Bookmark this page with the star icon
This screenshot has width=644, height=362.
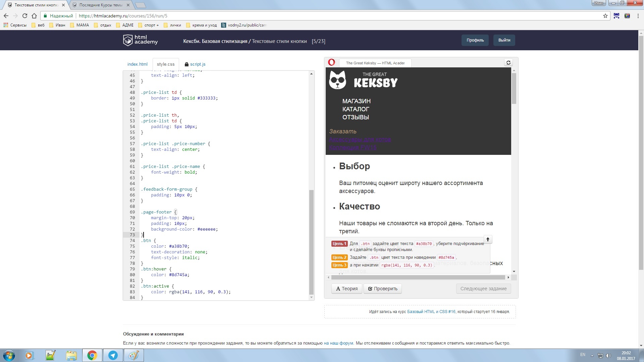point(605,16)
